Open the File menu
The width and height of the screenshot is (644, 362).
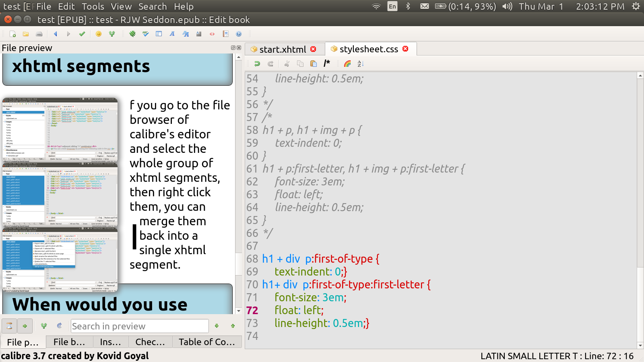click(44, 6)
